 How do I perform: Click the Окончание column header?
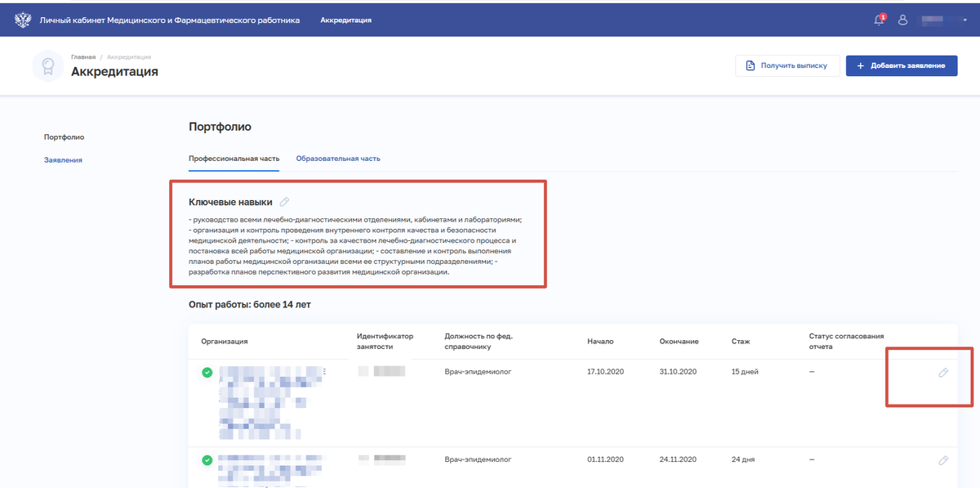point(679,341)
